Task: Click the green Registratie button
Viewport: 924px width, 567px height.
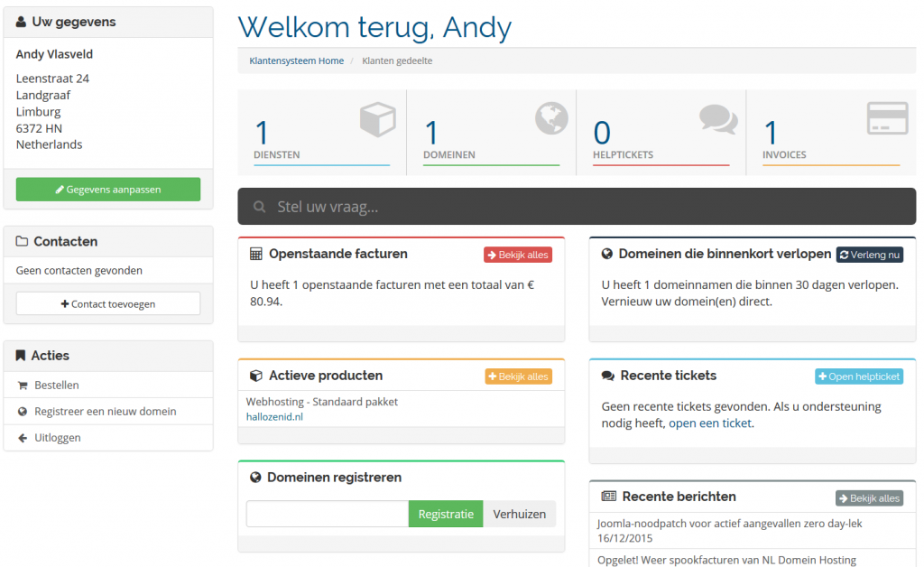Action: (446, 514)
